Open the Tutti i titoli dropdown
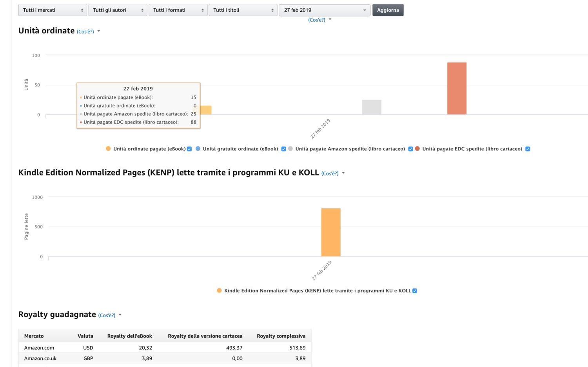588x367 pixels. point(243,10)
